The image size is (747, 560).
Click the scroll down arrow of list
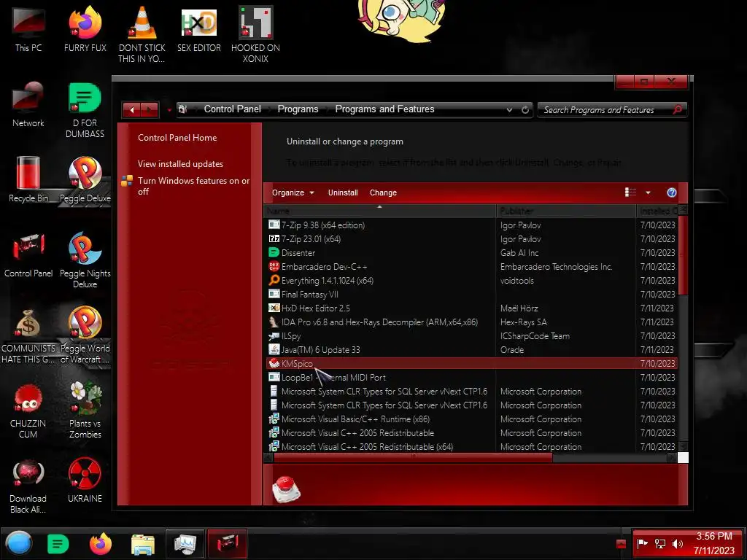coord(683,447)
